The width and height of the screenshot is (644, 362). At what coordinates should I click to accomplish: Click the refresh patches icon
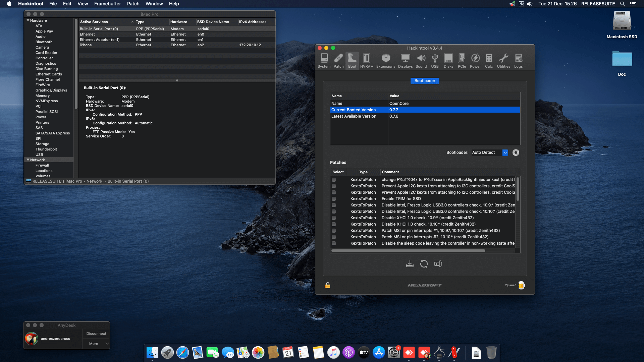(x=424, y=264)
